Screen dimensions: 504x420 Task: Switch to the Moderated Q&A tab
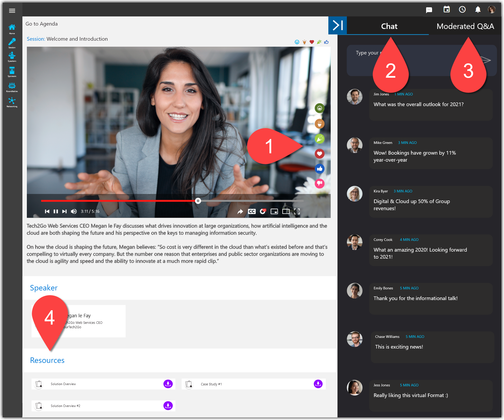coord(465,26)
